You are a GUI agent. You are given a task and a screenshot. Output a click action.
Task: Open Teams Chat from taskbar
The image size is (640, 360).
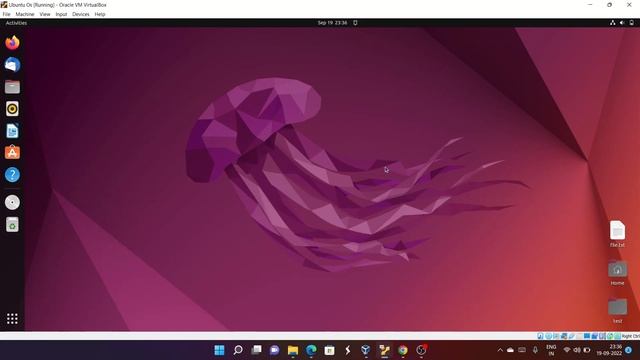pyautogui.click(x=275, y=350)
